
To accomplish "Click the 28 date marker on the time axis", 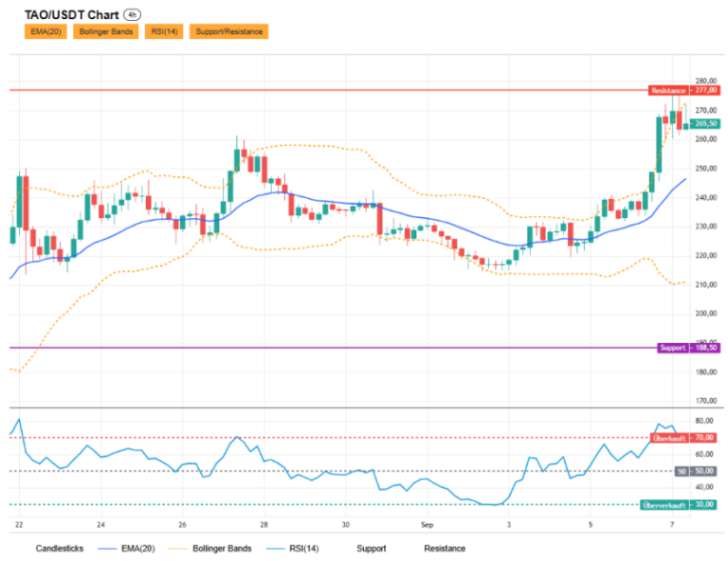I will click(x=264, y=525).
